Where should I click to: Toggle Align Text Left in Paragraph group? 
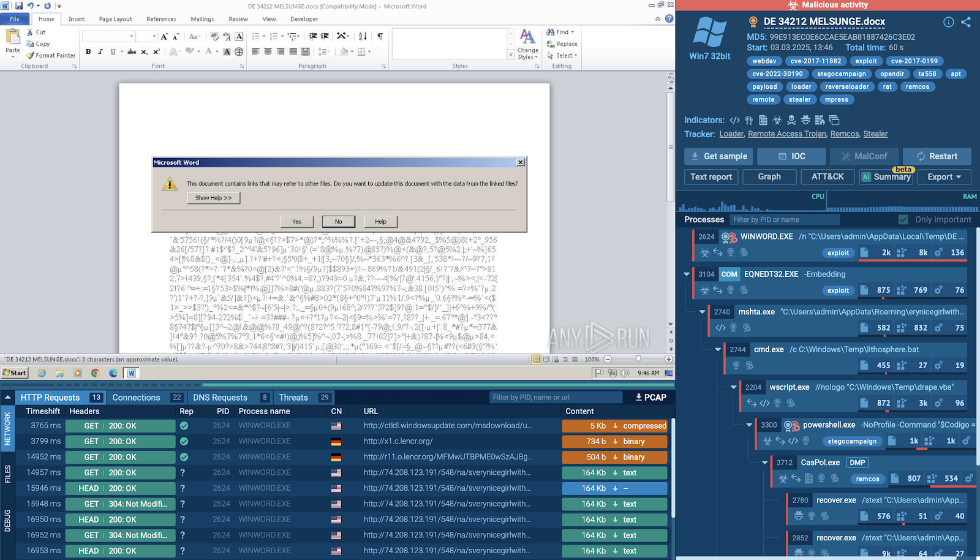tap(255, 52)
